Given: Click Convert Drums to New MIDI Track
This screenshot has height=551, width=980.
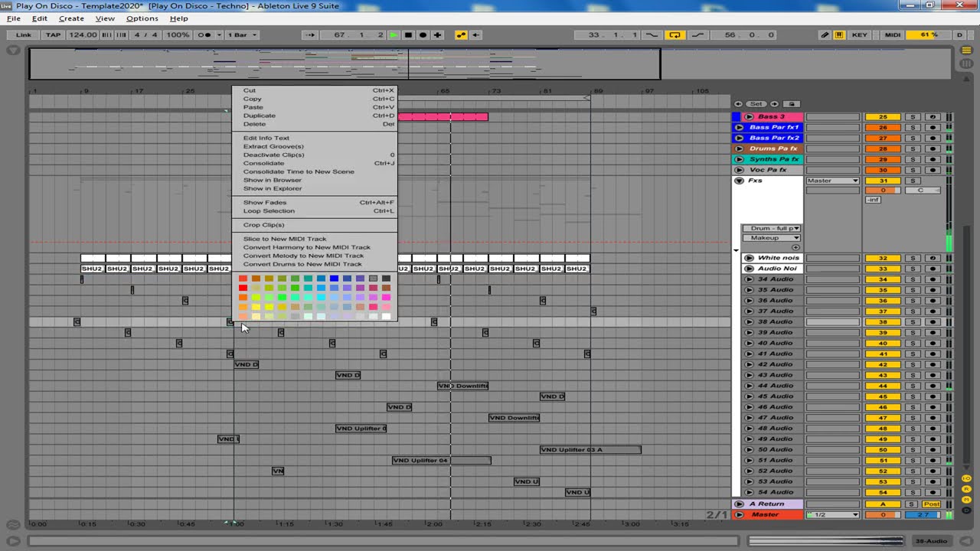Looking at the screenshot, I should click(x=314, y=264).
